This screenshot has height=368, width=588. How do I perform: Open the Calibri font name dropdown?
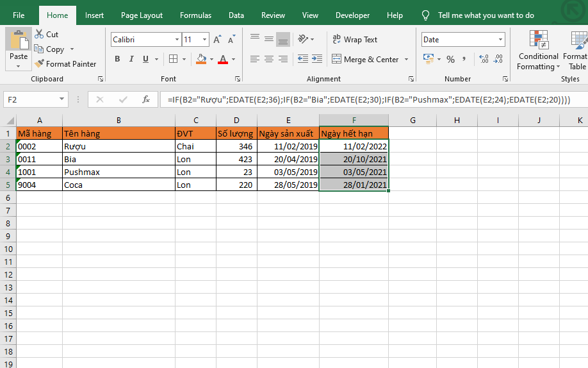pyautogui.click(x=177, y=40)
